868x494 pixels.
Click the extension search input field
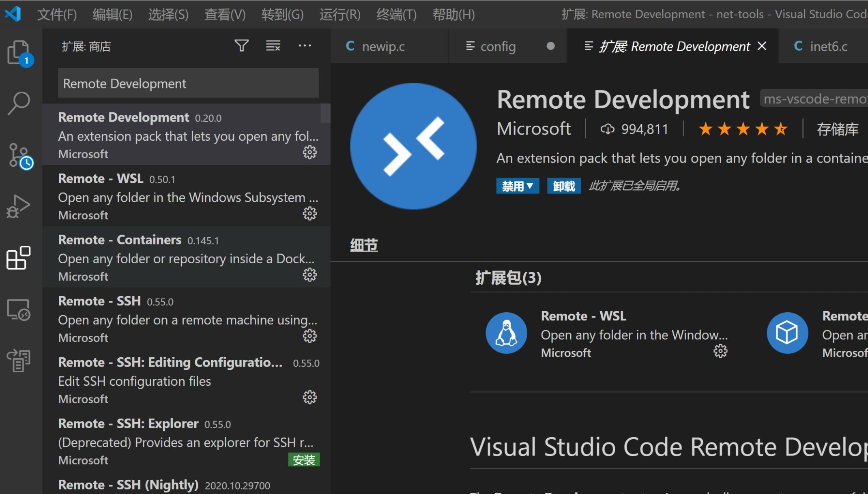pyautogui.click(x=188, y=83)
